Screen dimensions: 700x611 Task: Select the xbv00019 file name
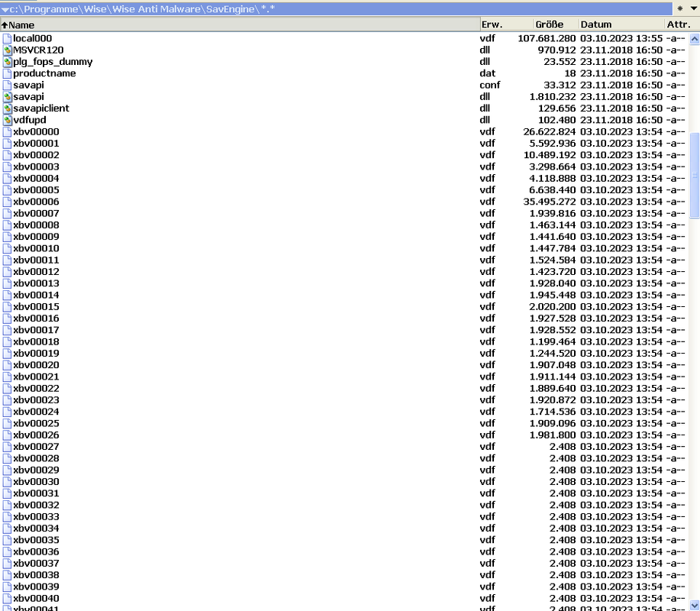point(36,354)
